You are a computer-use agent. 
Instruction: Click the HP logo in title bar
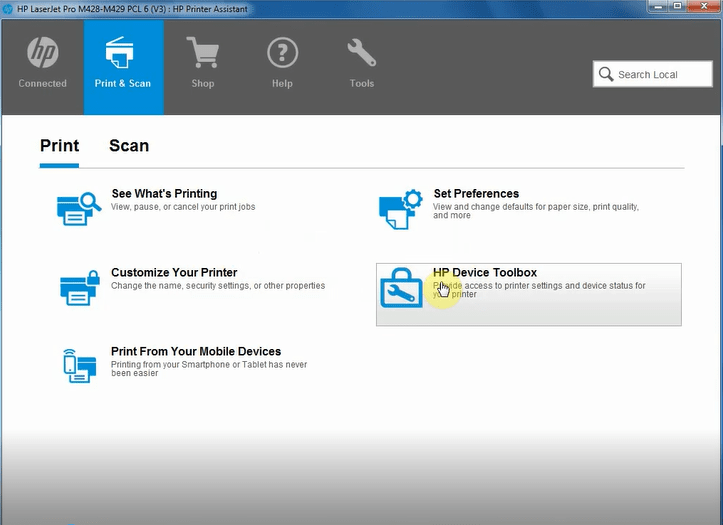pyautogui.click(x=8, y=8)
